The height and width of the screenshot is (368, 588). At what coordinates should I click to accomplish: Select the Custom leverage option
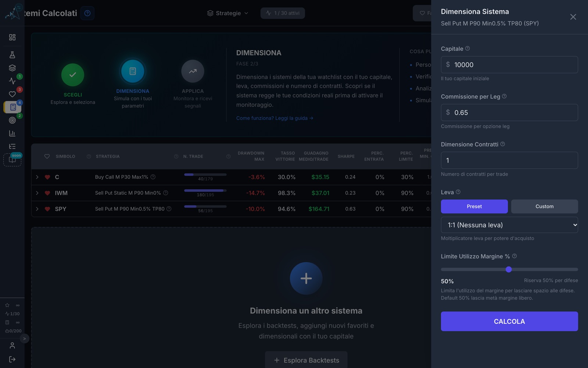[544, 206]
